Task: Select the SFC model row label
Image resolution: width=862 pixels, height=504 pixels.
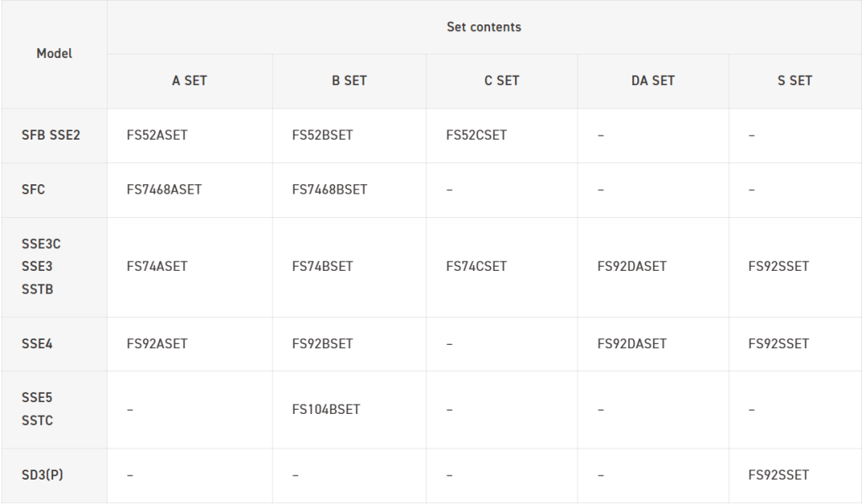Action: [x=34, y=189]
